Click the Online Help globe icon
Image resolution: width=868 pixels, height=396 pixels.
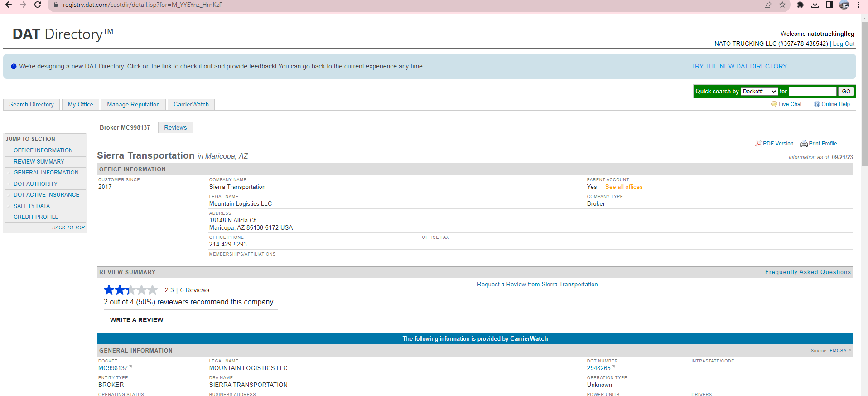coord(817,104)
